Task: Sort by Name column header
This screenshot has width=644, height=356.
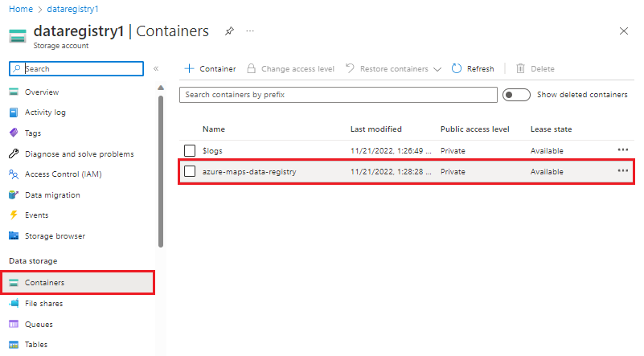Action: 214,129
